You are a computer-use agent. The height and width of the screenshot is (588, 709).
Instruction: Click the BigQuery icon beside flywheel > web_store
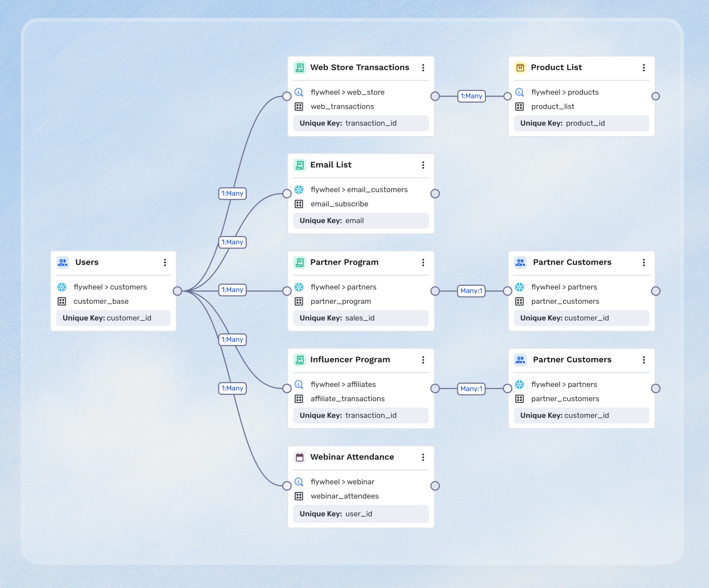[299, 92]
